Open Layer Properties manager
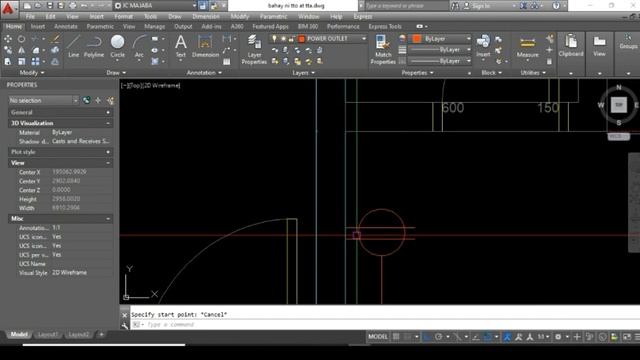Viewport: 640px width, 360px height. point(254,49)
